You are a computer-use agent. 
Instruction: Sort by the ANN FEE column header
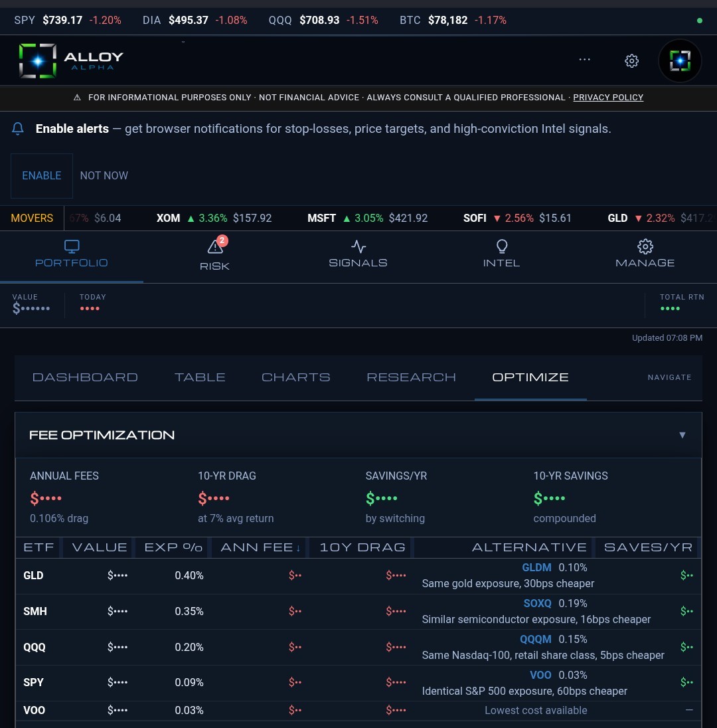tap(260, 547)
